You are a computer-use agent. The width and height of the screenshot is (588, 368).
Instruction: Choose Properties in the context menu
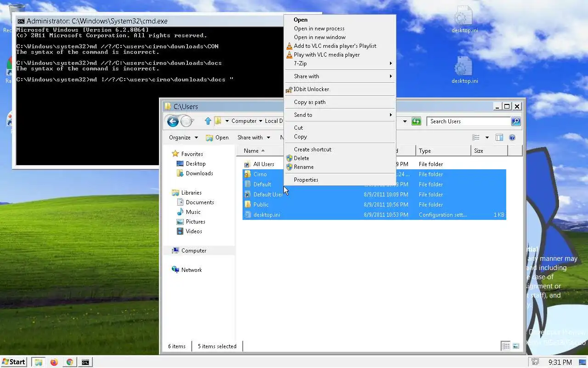[x=340, y=180]
